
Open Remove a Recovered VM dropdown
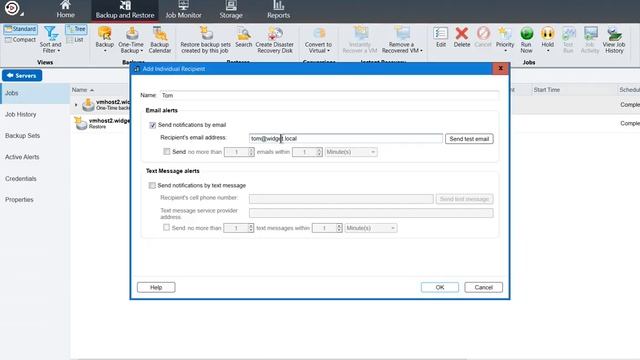[x=402, y=40]
